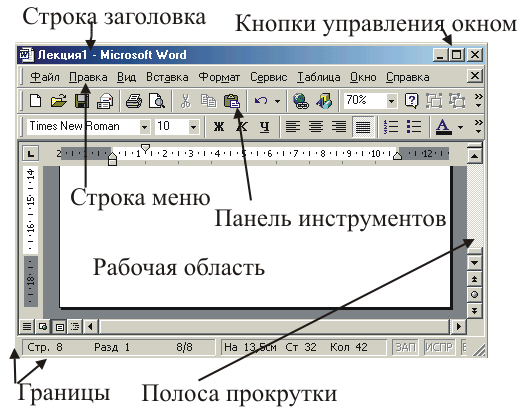Open the Таблица menu
The image size is (524, 409).
pos(319,78)
